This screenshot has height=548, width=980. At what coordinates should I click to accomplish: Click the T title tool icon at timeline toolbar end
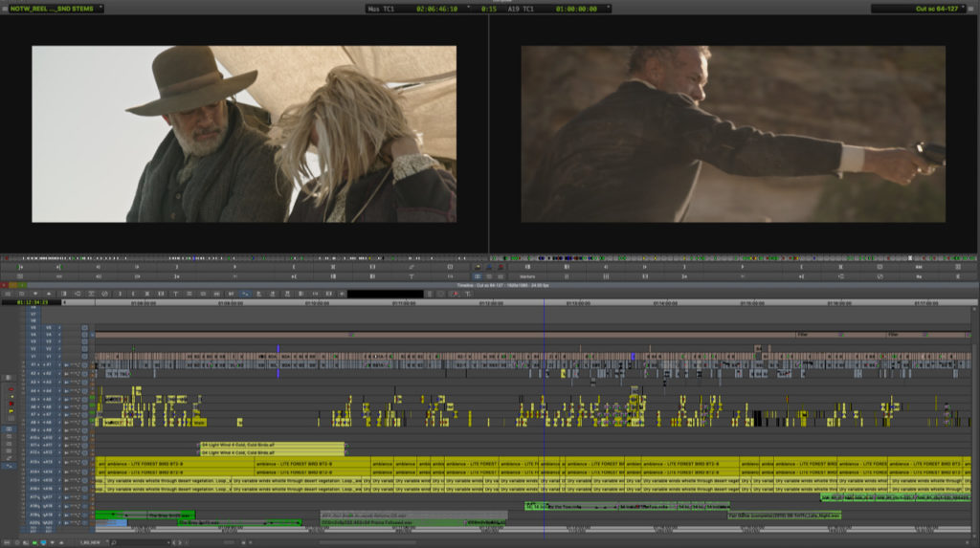pos(467,294)
